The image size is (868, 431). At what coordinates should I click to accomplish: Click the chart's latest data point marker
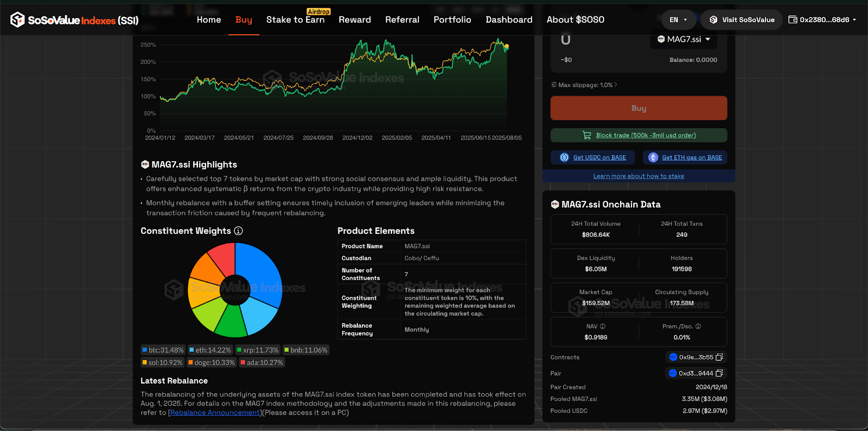(x=507, y=47)
